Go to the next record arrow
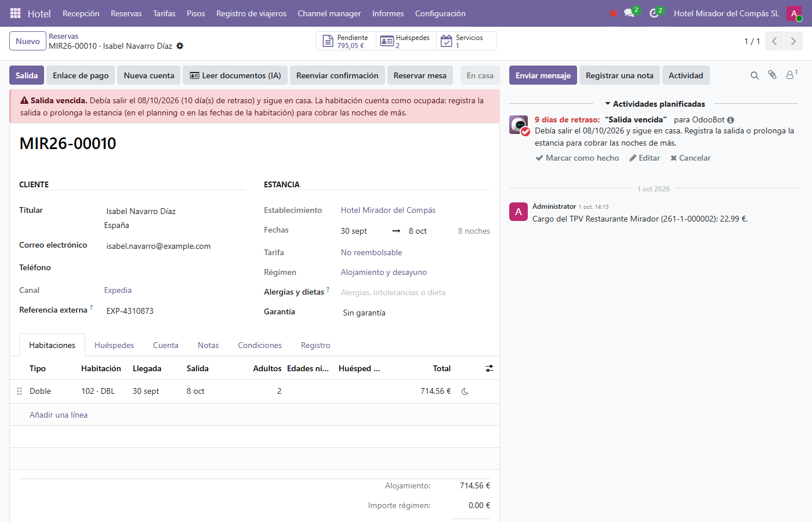 [793, 41]
